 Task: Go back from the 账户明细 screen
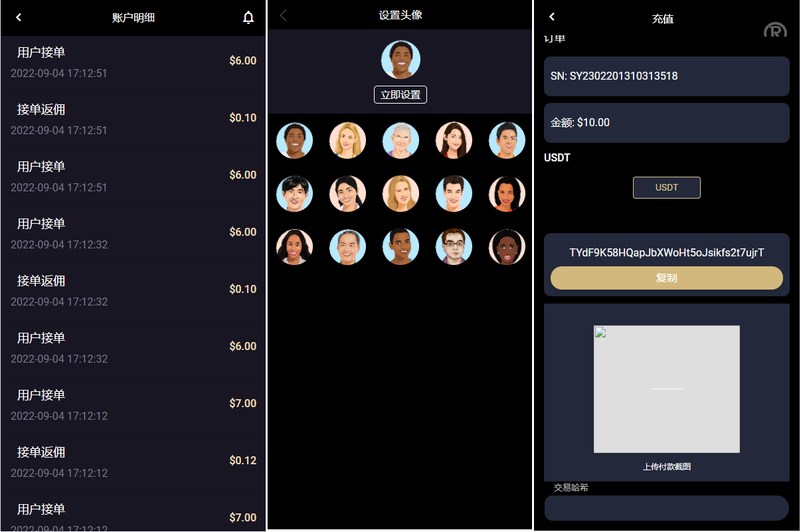(19, 17)
